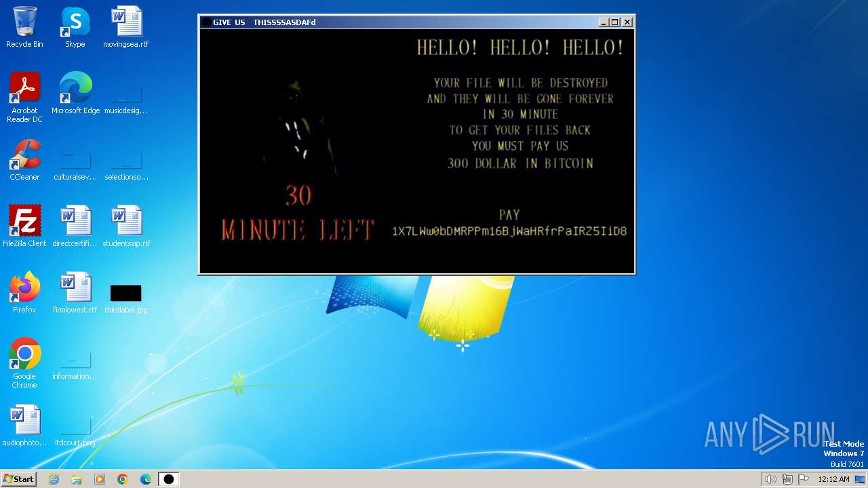Open volume control in system tray

click(770, 479)
